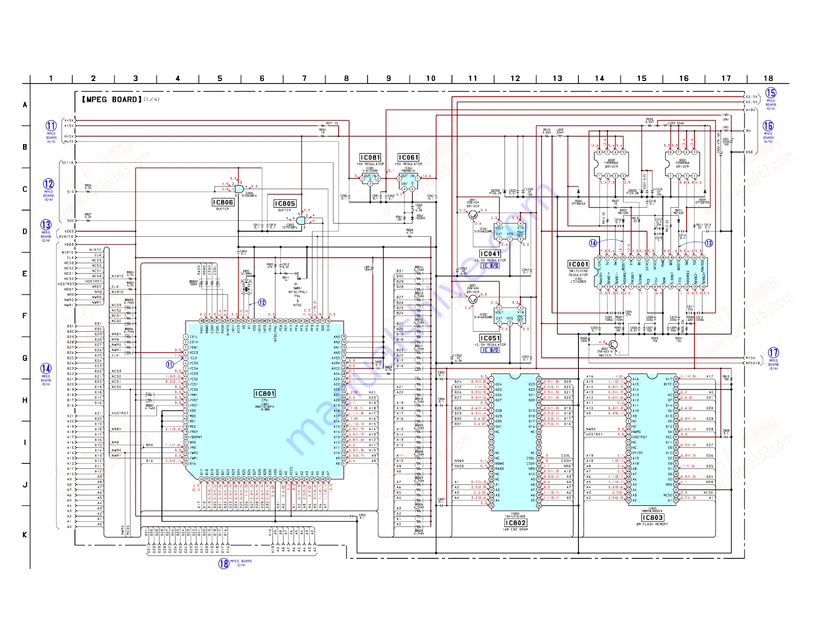This screenshot has height=632, width=840.
Task: Click the IC801 CPU chip body
Action: tap(264, 400)
